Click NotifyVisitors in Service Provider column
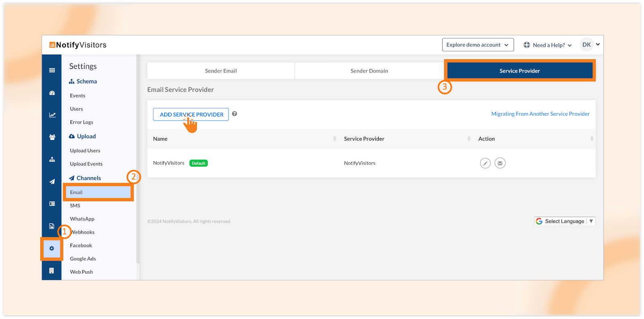This screenshot has height=319, width=644. [x=359, y=163]
